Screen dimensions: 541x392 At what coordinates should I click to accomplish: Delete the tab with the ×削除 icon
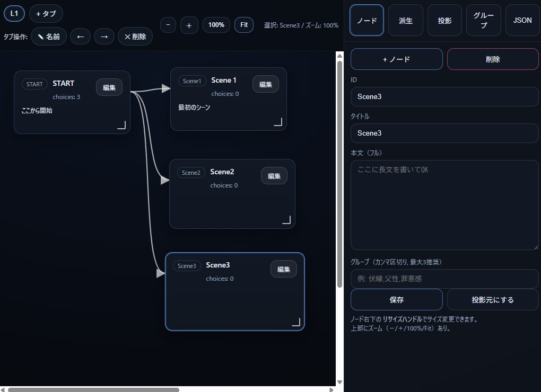click(x=135, y=37)
